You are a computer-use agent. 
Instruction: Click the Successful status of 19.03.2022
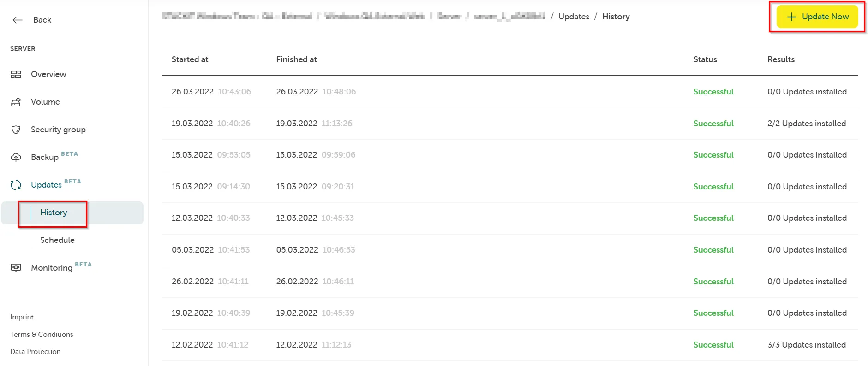pos(713,123)
